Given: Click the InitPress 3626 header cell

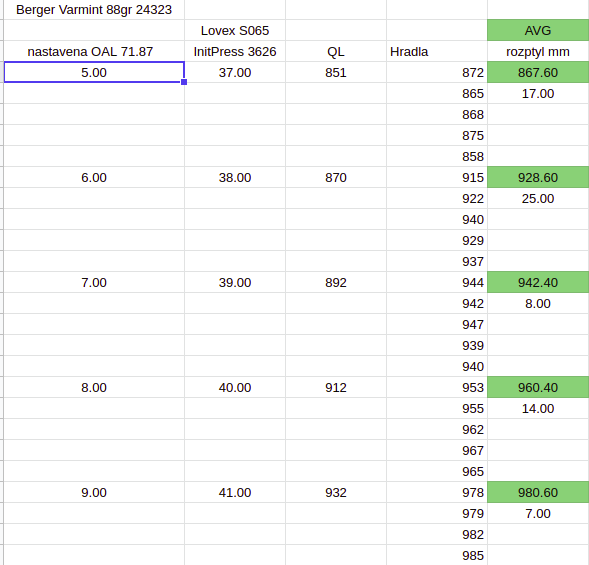Looking at the screenshot, I should coord(235,51).
